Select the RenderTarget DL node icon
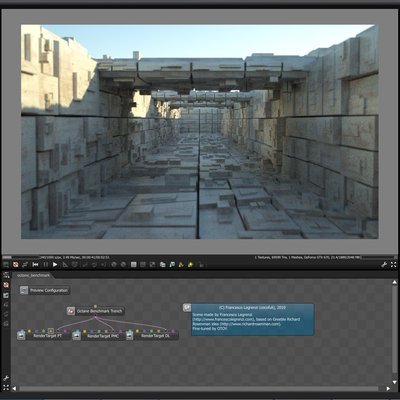 click(130, 336)
